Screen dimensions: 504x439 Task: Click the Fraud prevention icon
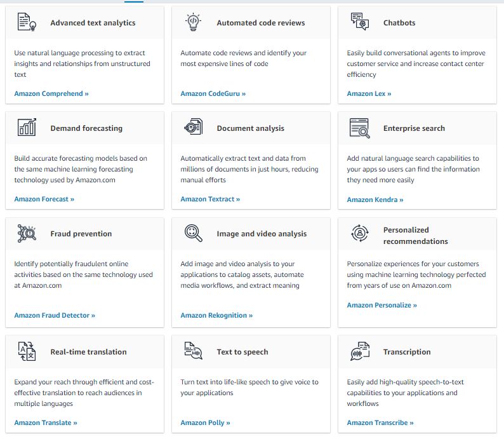coord(27,233)
